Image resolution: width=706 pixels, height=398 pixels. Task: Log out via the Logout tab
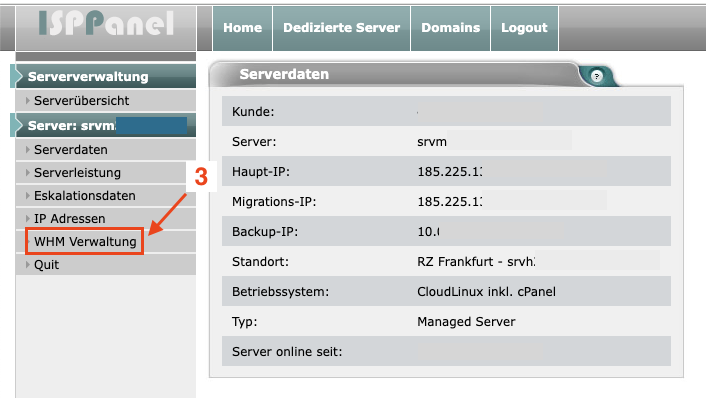click(x=525, y=28)
